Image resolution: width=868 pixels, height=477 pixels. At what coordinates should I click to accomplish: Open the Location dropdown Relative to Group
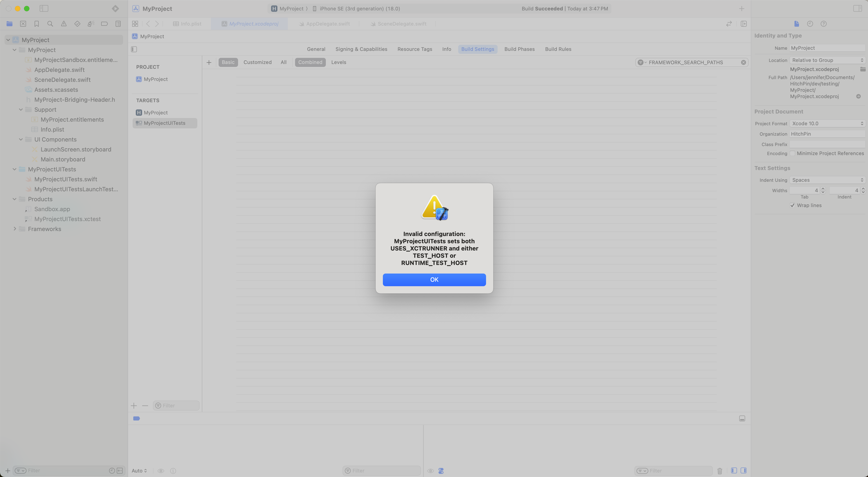(827, 60)
